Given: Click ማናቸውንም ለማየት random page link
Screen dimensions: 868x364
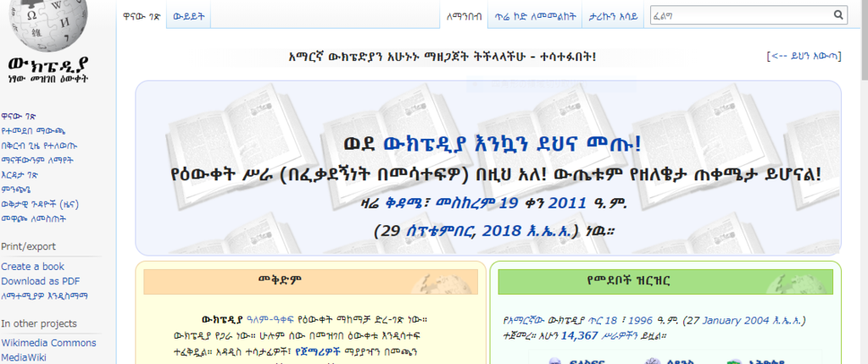Looking at the screenshot, I should coord(37,161).
